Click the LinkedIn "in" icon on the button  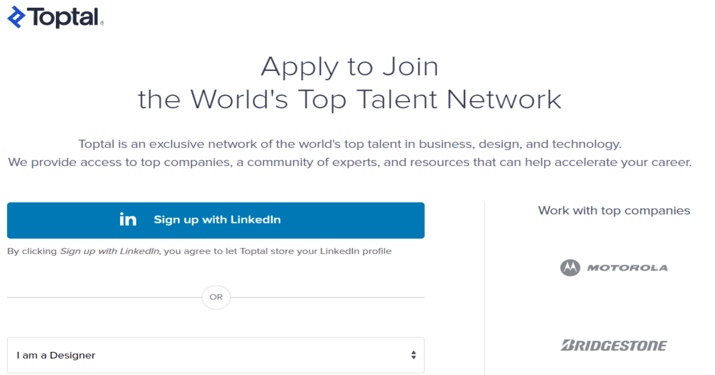click(x=128, y=219)
